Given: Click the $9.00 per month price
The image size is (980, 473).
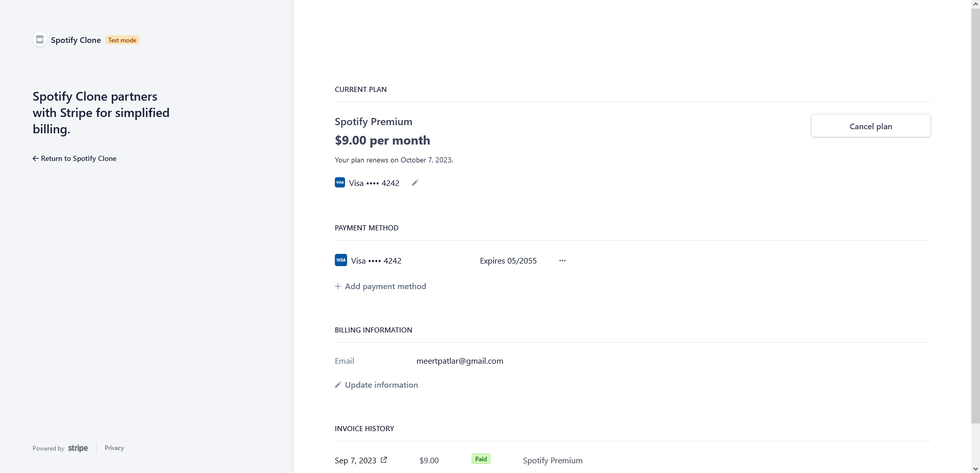Looking at the screenshot, I should coord(382,140).
